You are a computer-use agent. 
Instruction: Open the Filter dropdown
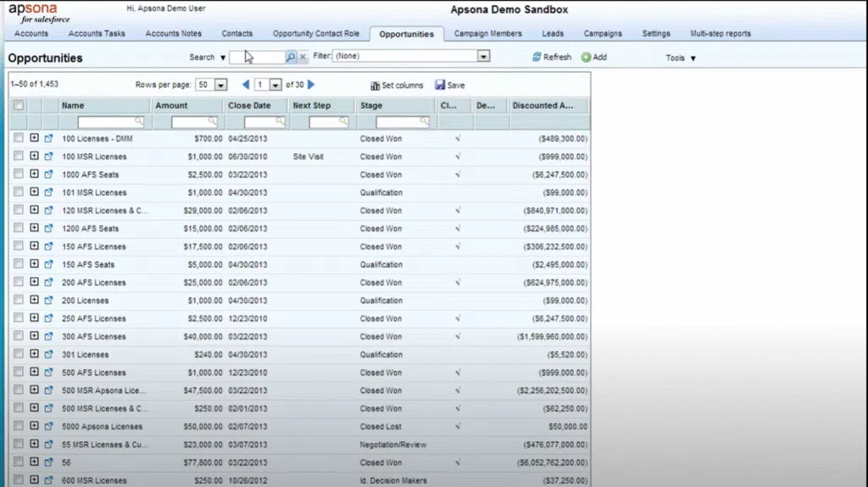click(483, 57)
